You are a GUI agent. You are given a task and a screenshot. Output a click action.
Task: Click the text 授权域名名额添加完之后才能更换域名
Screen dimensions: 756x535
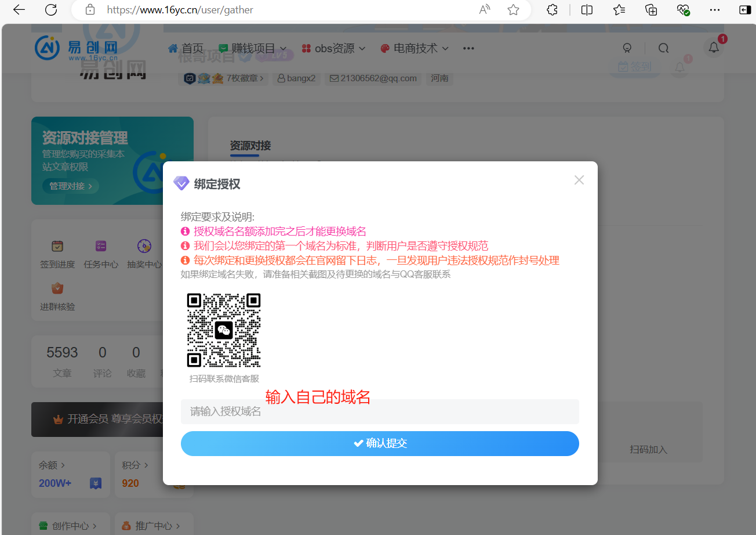(x=280, y=232)
